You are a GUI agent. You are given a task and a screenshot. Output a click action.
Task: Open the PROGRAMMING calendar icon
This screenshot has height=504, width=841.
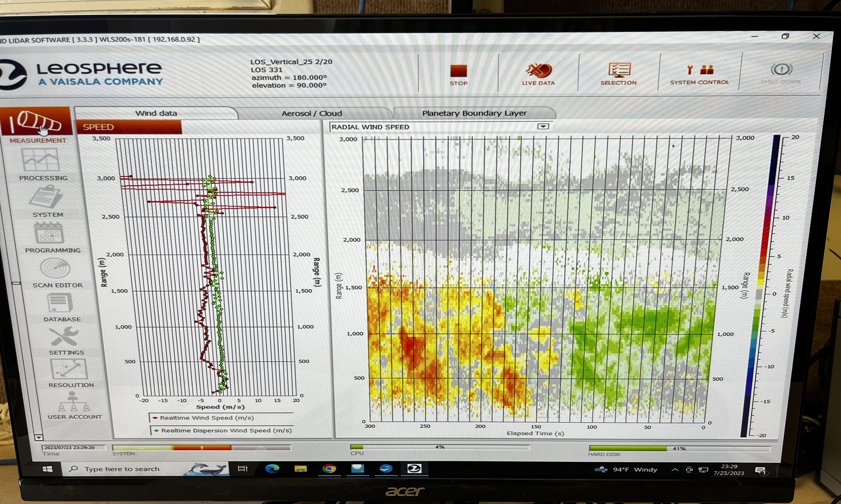[49, 233]
